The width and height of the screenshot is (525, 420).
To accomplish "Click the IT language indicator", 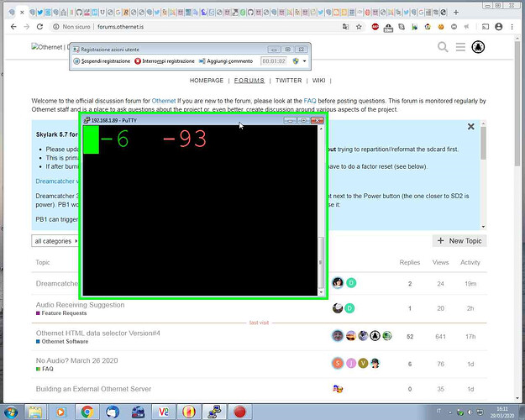I will click(x=438, y=411).
